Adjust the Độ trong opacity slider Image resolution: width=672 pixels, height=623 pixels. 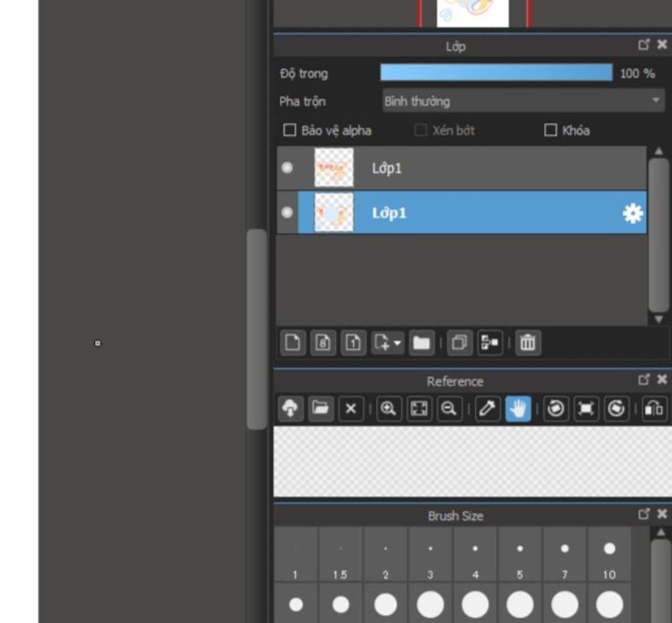click(496, 72)
